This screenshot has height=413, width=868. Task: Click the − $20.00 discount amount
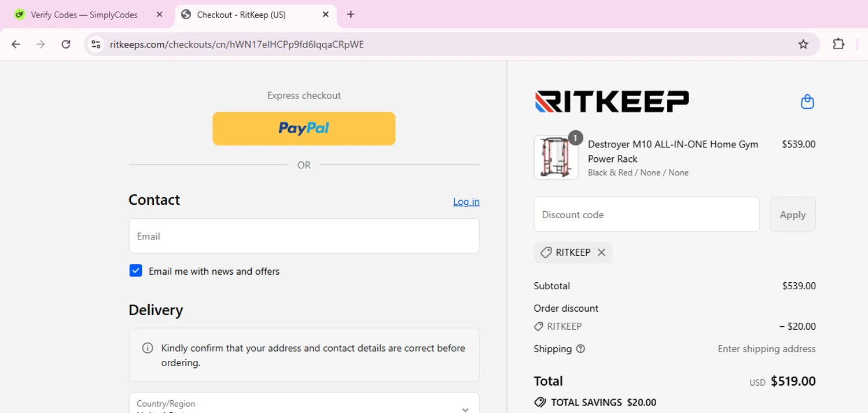(797, 326)
